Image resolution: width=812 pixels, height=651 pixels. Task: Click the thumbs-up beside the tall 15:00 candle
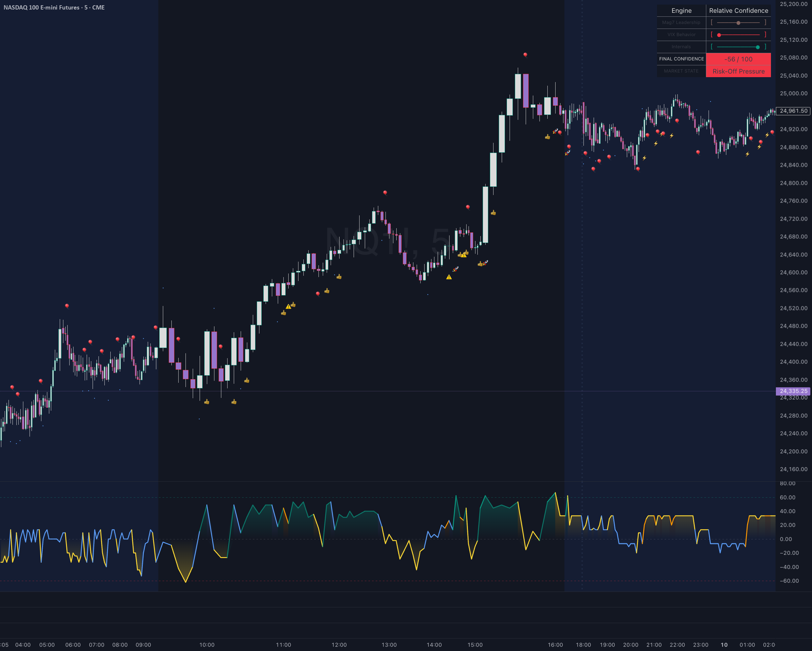point(494,213)
